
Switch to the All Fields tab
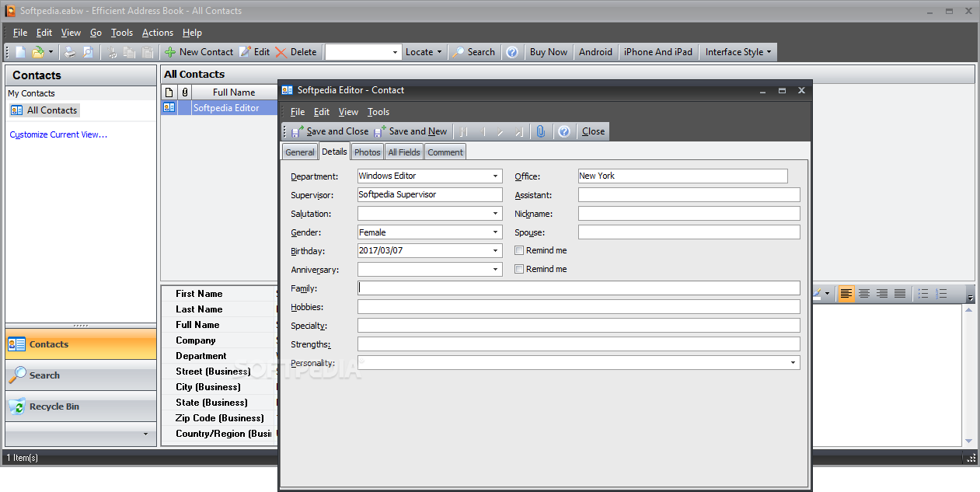pos(404,152)
